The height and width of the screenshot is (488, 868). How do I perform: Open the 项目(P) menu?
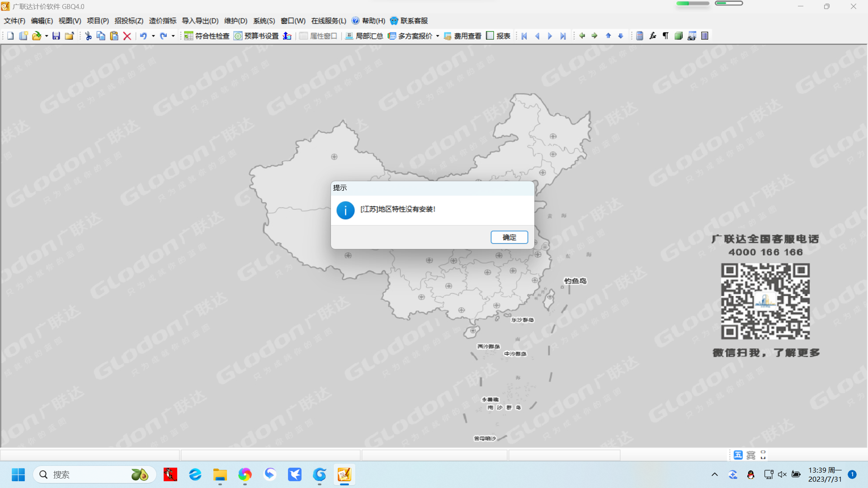tap(98, 21)
